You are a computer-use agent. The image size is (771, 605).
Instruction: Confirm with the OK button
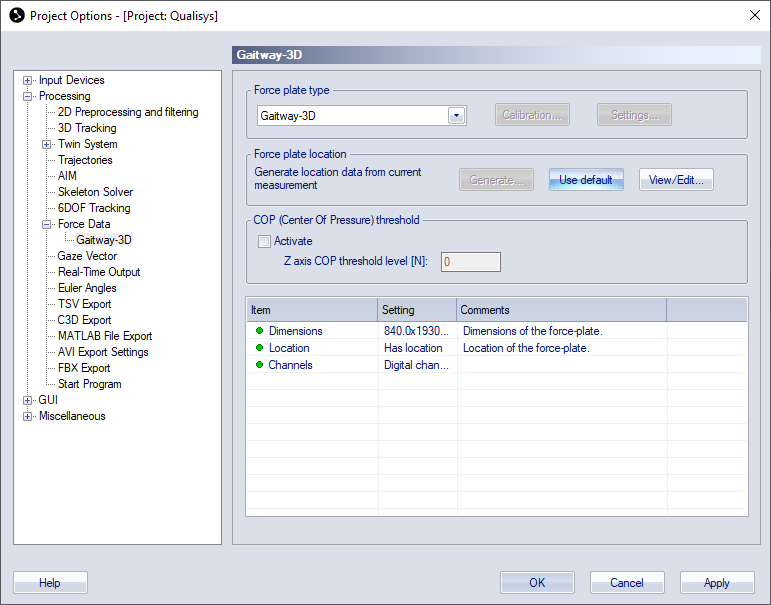[x=537, y=583]
